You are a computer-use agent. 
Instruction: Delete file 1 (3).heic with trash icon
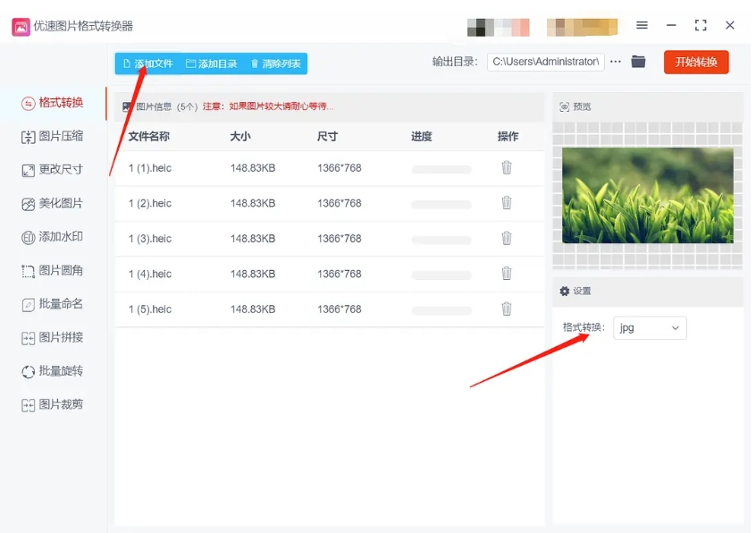507,238
